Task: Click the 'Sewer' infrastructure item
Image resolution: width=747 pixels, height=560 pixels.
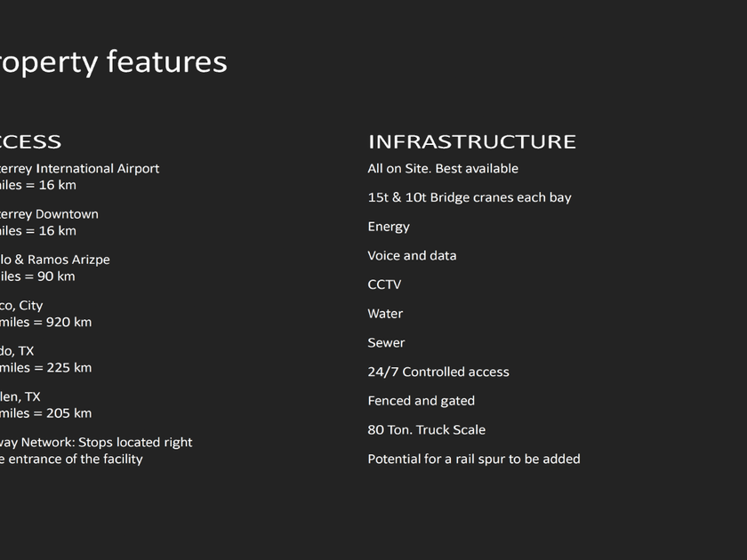Action: coord(386,343)
